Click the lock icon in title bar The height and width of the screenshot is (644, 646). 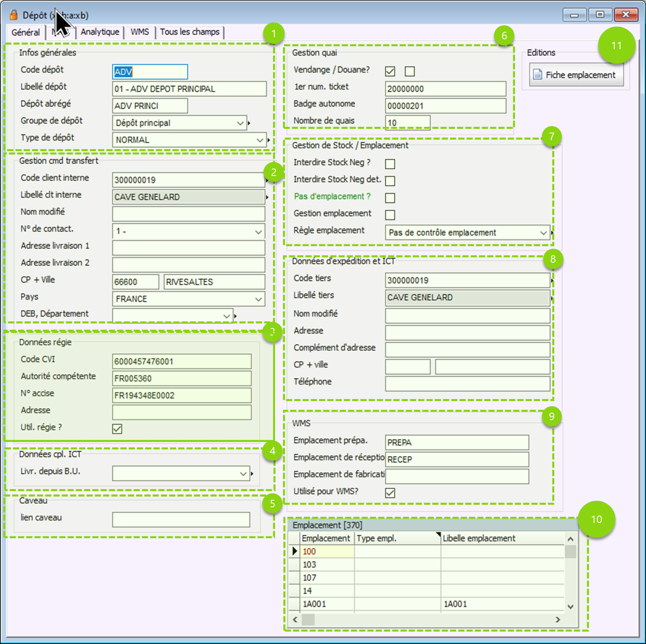(14, 15)
